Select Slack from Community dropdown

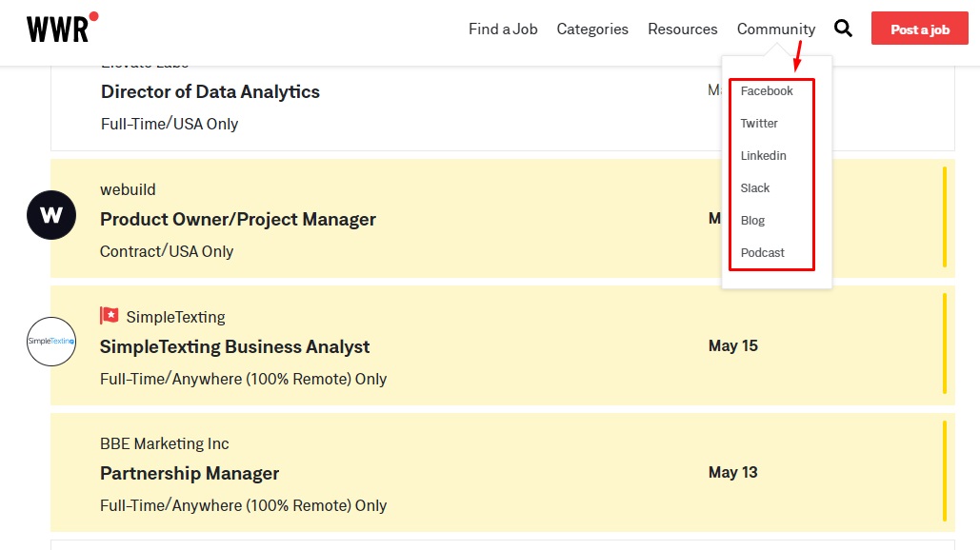(x=755, y=188)
